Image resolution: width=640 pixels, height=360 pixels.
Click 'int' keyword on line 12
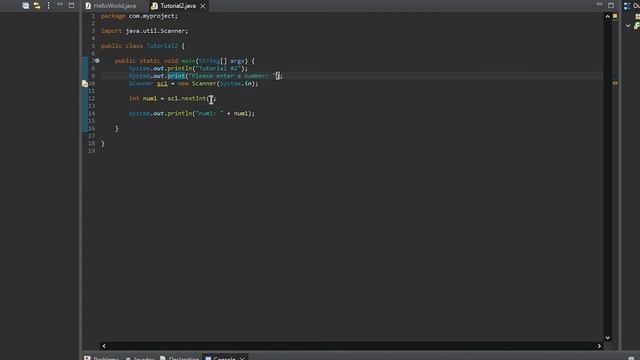134,98
